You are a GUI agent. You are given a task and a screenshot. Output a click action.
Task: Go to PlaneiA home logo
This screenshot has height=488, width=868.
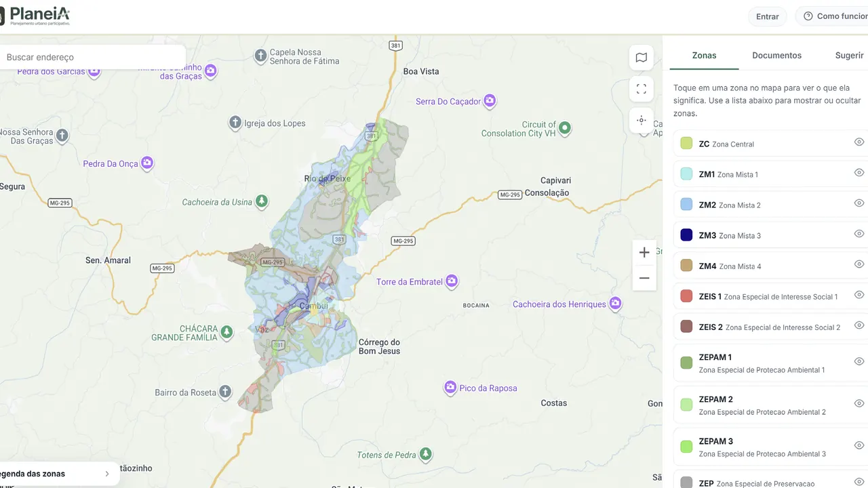point(35,16)
